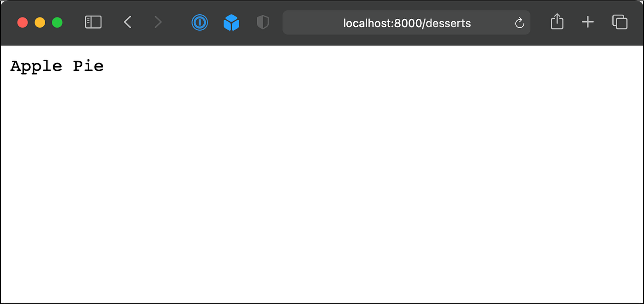The width and height of the screenshot is (644, 304).
Task: Show the Safari sidebar
Action: pyautogui.click(x=93, y=22)
